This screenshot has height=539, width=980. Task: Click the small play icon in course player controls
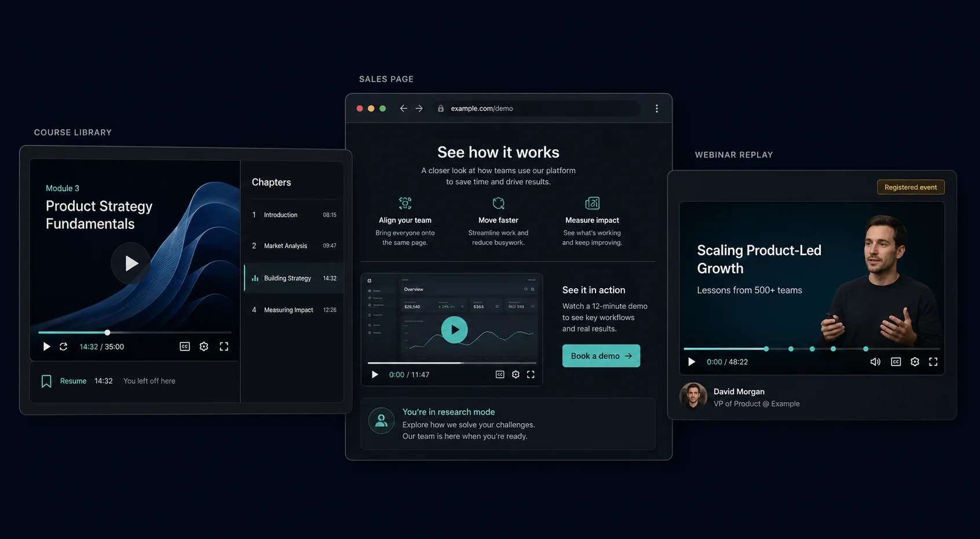pos(47,347)
